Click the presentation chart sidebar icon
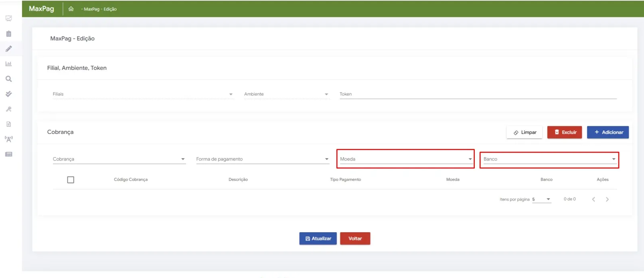 pos(8,18)
